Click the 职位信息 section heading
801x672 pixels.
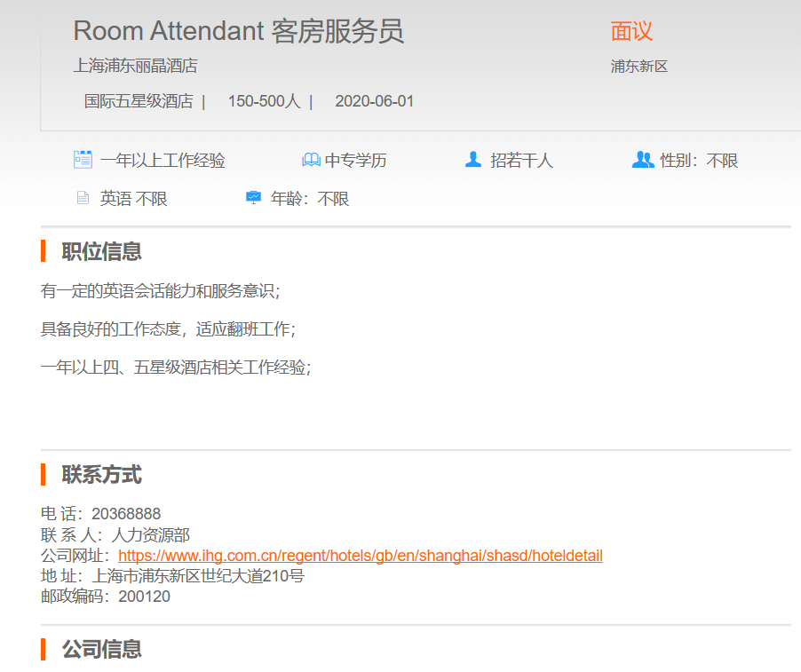pos(101,251)
